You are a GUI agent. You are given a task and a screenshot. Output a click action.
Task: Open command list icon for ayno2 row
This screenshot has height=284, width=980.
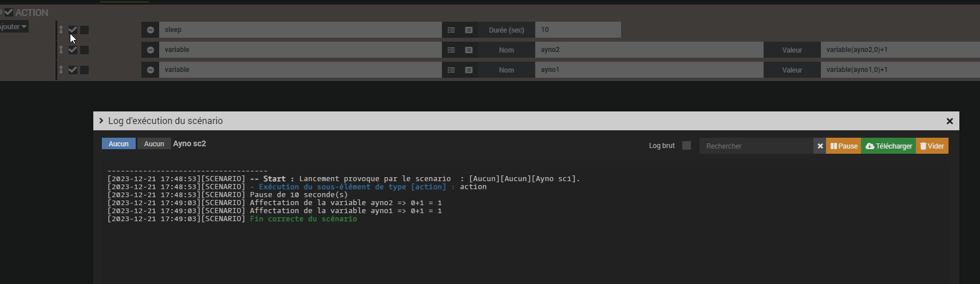pyautogui.click(x=451, y=50)
